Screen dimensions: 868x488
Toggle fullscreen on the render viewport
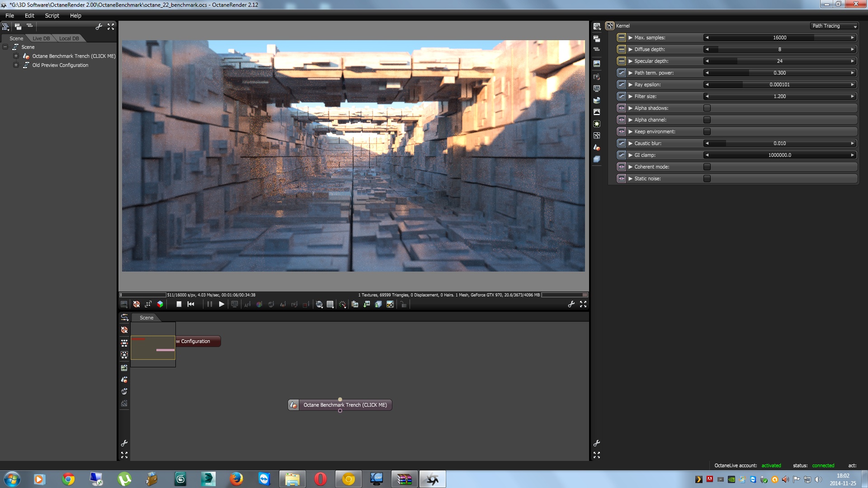pos(583,304)
